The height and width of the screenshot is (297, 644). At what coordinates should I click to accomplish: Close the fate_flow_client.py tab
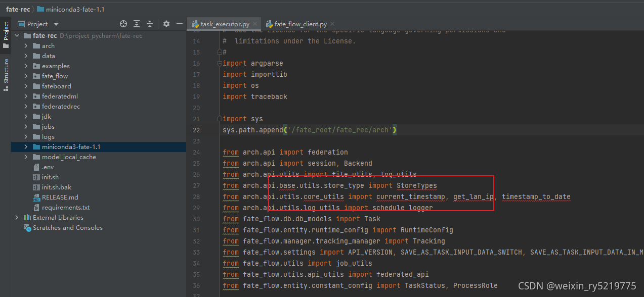332,24
